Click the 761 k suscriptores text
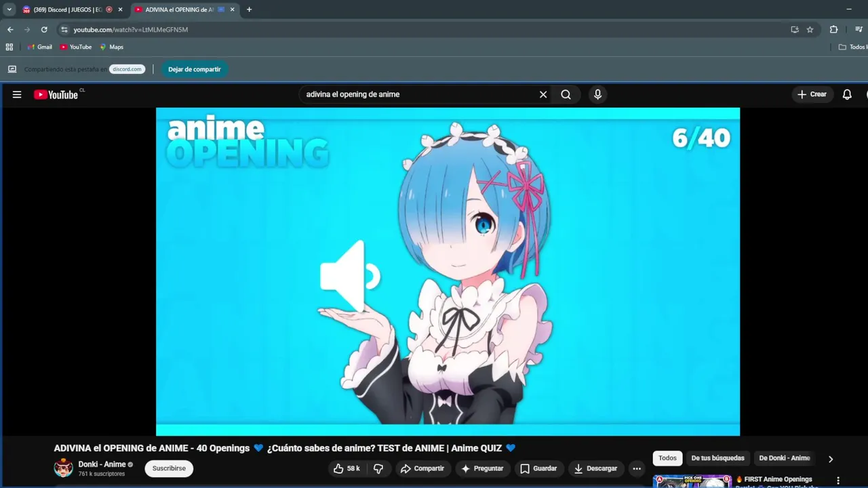 tap(102, 474)
